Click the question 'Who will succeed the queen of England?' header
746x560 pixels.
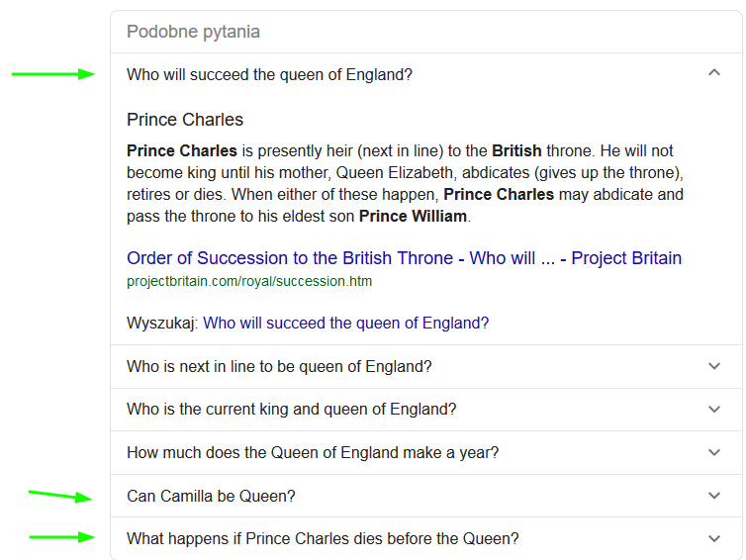pos(269,74)
